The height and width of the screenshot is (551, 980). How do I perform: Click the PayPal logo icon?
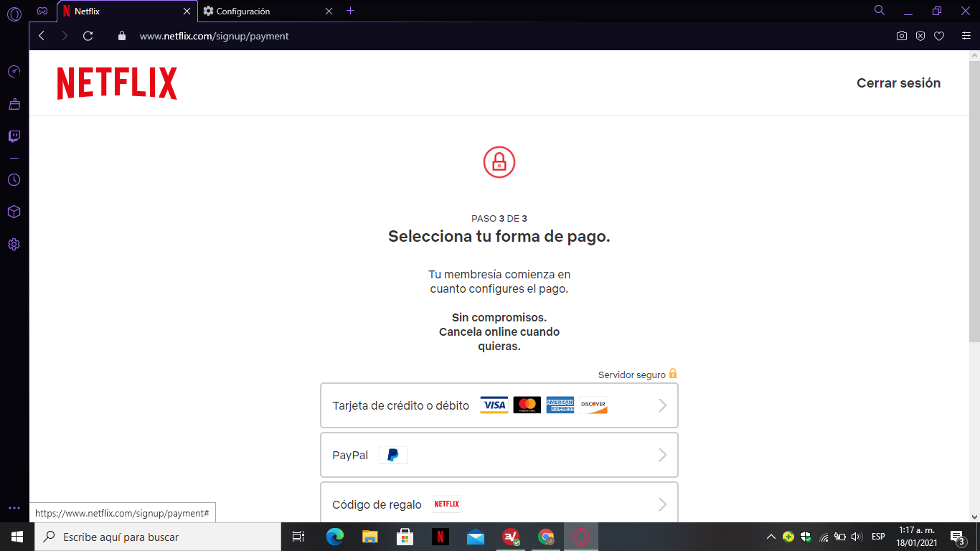[x=393, y=455]
